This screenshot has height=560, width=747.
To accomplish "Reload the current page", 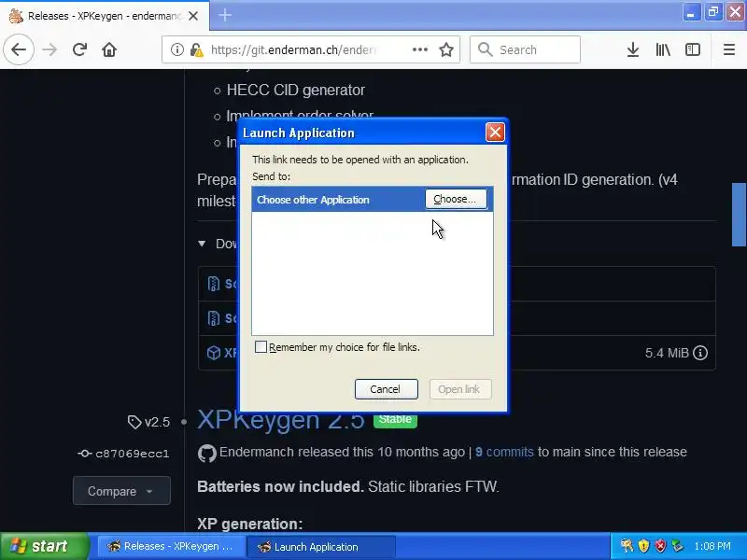I will coord(79,49).
